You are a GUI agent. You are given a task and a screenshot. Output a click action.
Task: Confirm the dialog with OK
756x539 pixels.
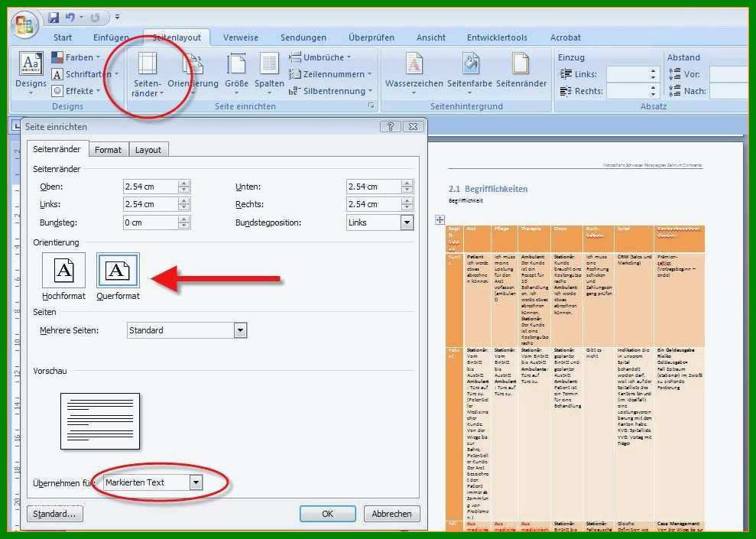coord(328,514)
